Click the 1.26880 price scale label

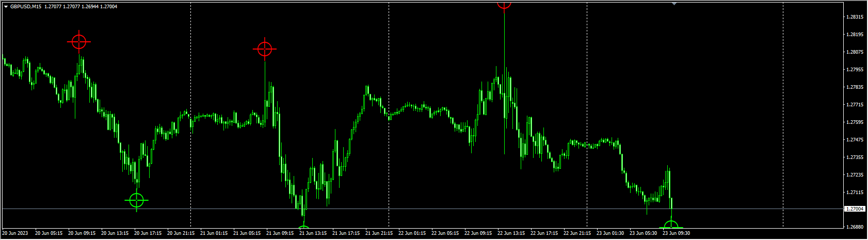click(x=855, y=227)
